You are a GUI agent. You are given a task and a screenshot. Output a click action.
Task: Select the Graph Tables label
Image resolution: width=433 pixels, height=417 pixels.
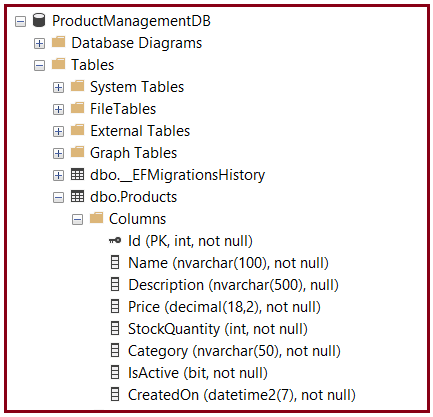(133, 153)
